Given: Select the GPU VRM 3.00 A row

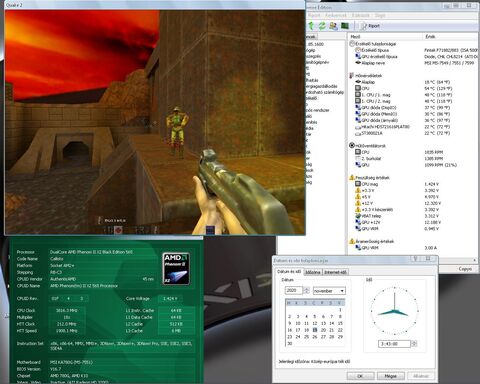Looking at the screenshot, I should click(367, 248).
